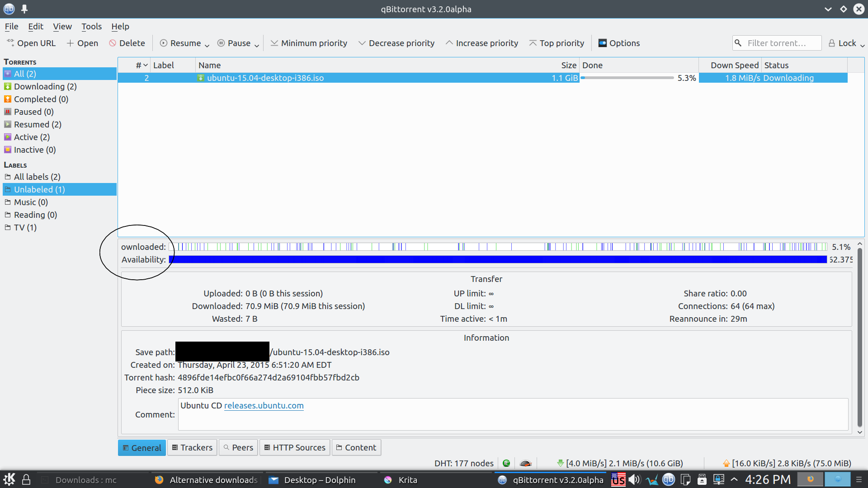Sort by the Status column header
This screenshot has width=868, height=488.
coord(805,65)
